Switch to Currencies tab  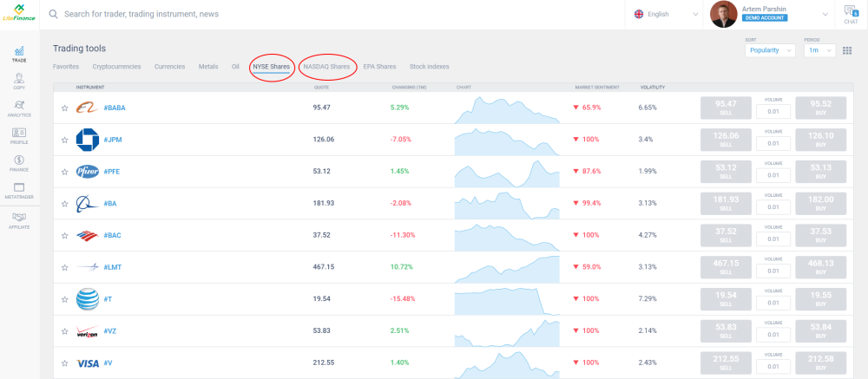coord(169,67)
